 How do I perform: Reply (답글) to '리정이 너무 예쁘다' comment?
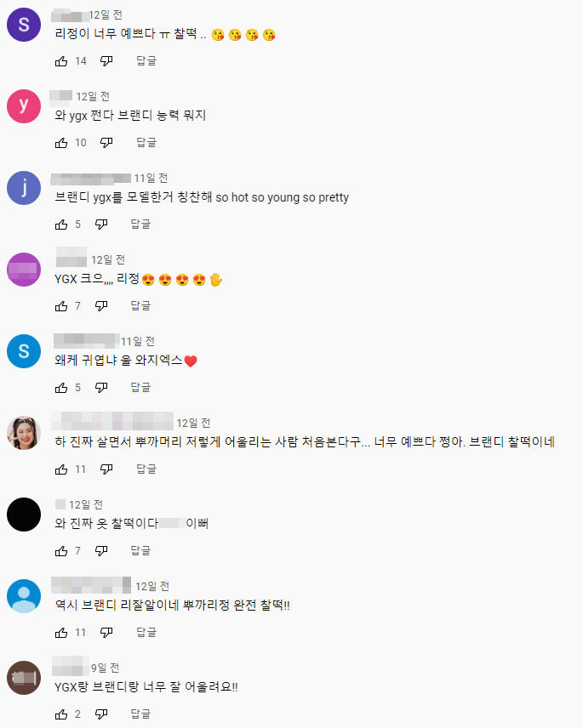click(146, 61)
